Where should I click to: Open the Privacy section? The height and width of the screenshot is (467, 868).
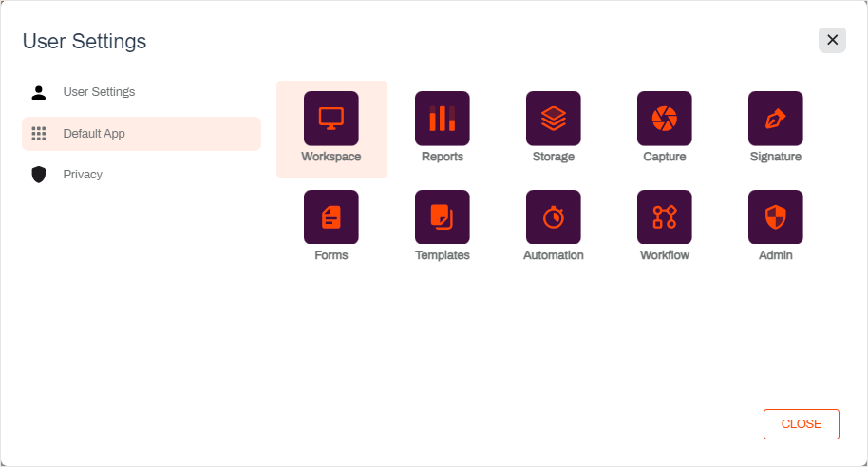pyautogui.click(x=142, y=175)
